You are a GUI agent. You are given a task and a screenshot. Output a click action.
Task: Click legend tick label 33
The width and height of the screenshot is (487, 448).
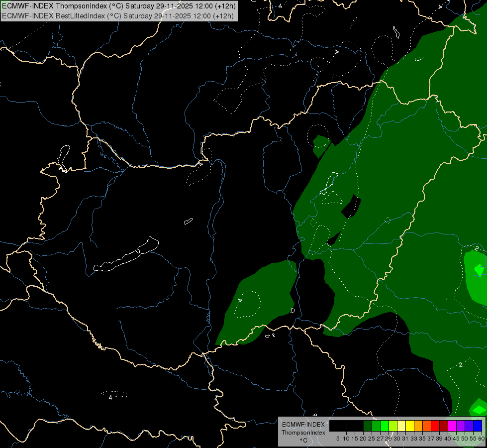[414, 439]
